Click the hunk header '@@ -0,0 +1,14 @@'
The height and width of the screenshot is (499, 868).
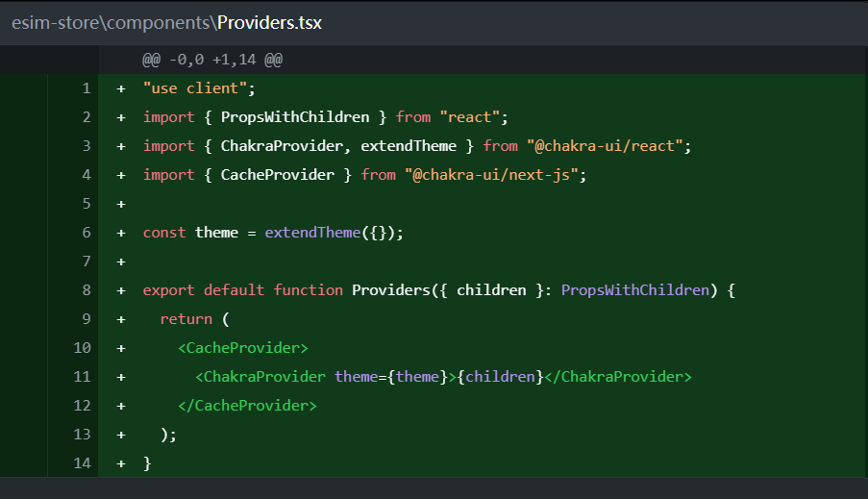coord(212,60)
